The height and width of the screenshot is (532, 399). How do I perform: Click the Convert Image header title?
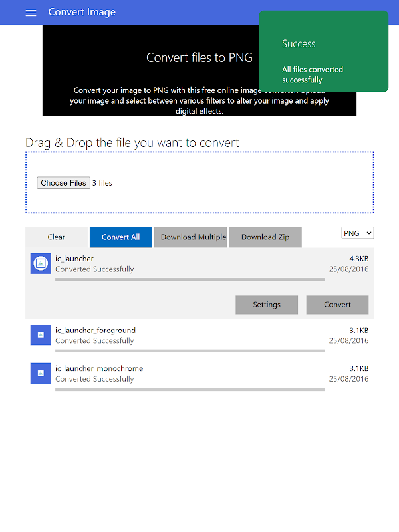(82, 12)
